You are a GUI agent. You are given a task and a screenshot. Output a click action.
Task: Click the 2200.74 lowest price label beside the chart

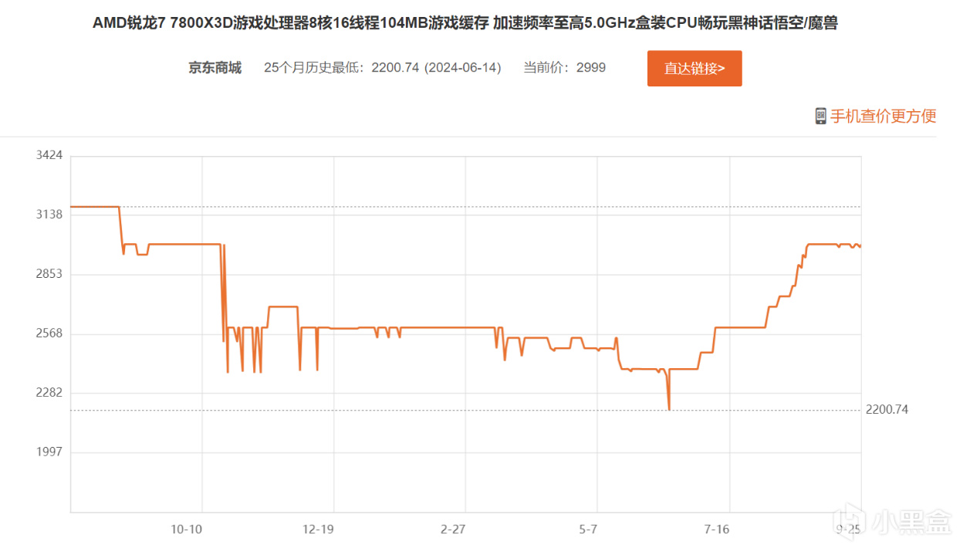point(887,410)
